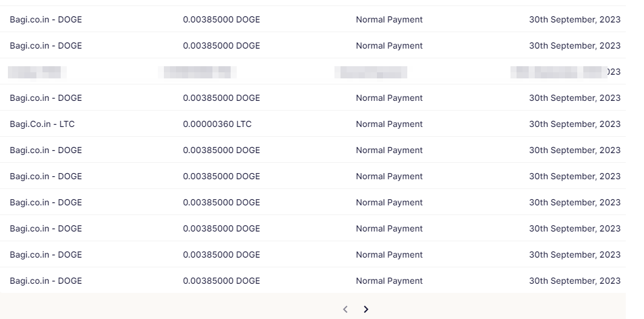Click DOGE amount directly below the LTC row
644x319 pixels.
pyautogui.click(x=222, y=150)
